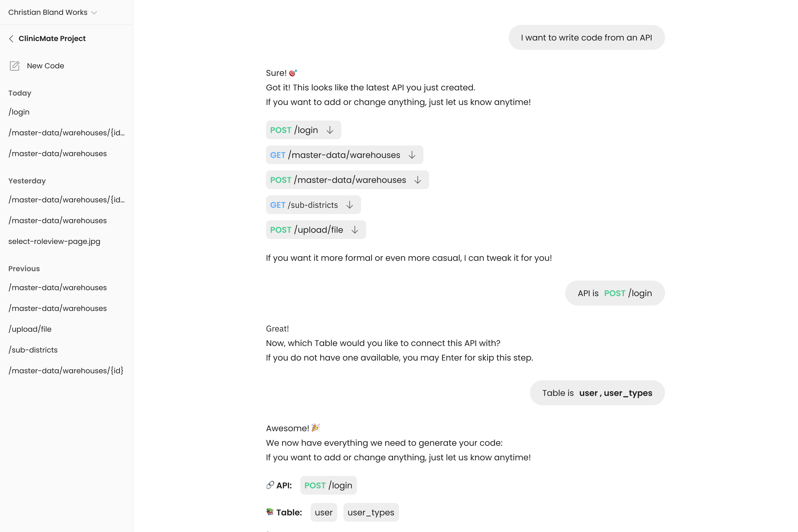Open the New Code editor icon
This screenshot has width=798, height=532.
pos(15,66)
